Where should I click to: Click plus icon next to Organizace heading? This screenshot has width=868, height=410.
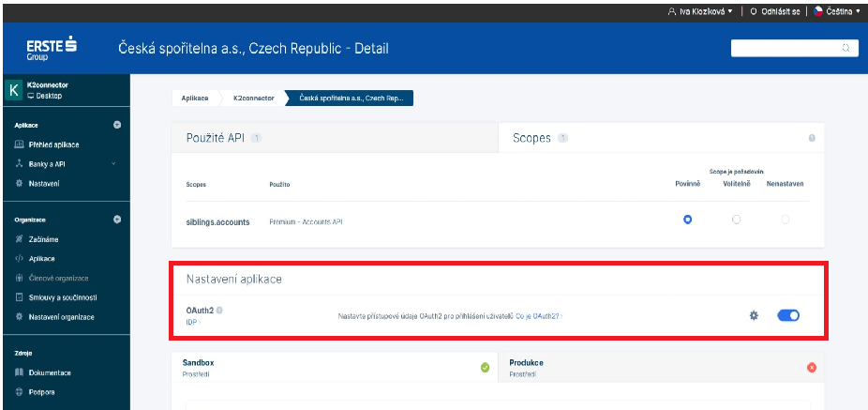[117, 220]
